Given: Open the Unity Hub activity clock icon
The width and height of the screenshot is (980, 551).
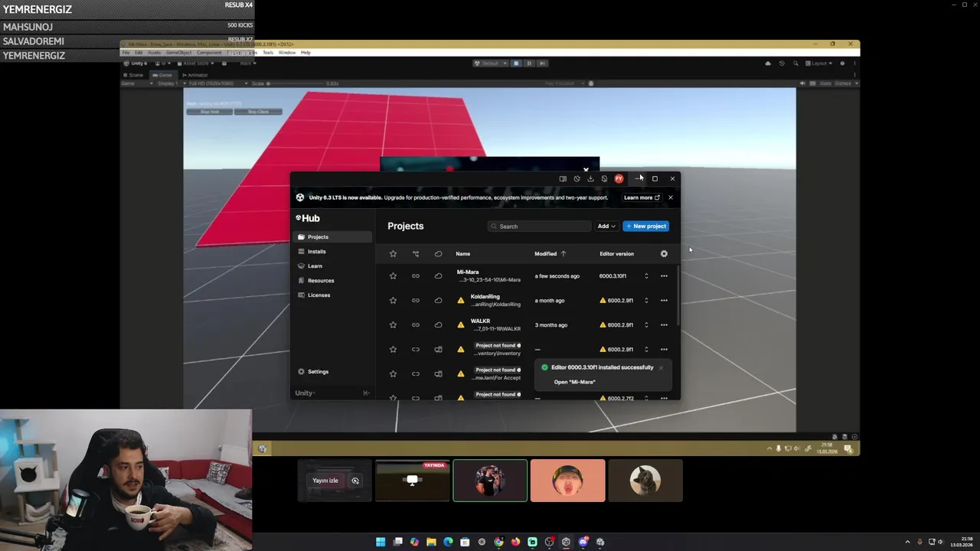Looking at the screenshot, I should [x=577, y=179].
